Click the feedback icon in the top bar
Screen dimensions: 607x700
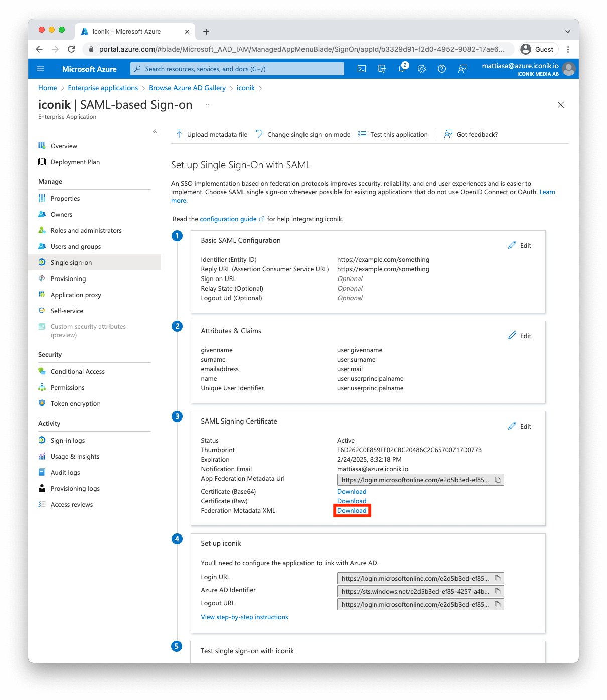tap(462, 69)
